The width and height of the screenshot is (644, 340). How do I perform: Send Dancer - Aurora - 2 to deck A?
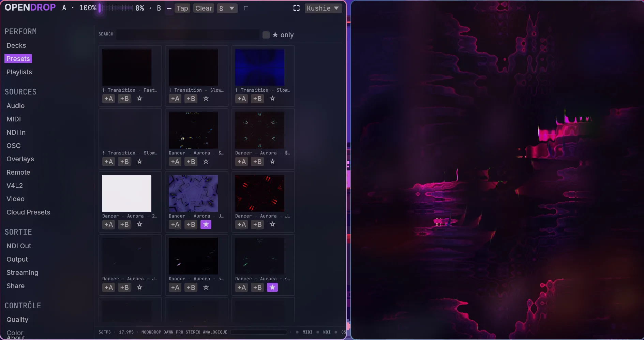pos(109,224)
